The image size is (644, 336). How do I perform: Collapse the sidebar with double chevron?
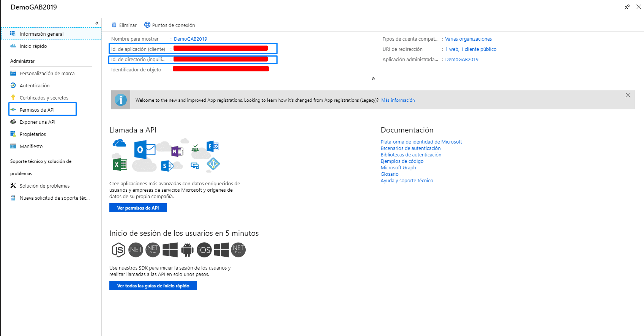97,23
